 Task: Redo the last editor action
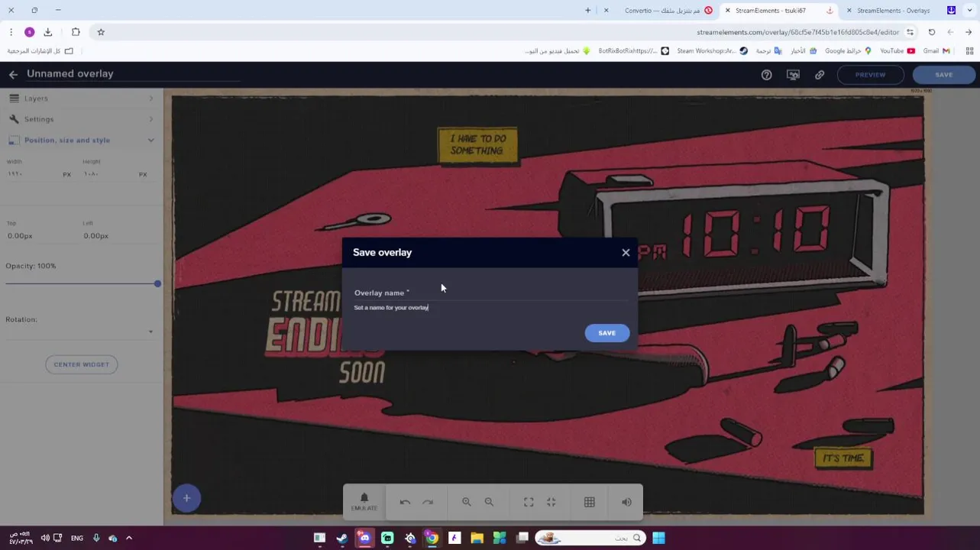428,502
